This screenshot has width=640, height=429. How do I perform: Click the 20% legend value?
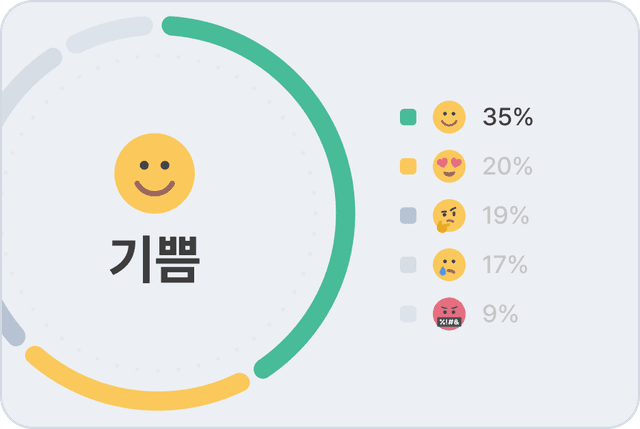pos(507,166)
